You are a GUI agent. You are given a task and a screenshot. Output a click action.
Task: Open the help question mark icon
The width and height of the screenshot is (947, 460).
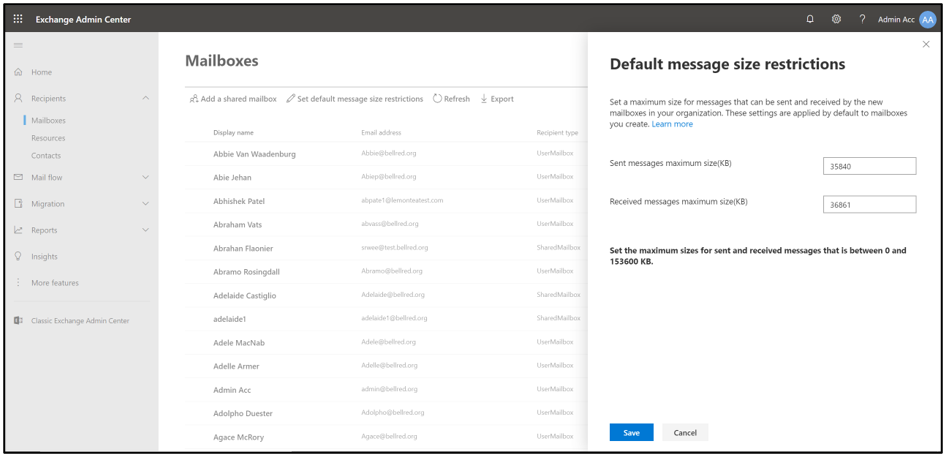pos(862,19)
